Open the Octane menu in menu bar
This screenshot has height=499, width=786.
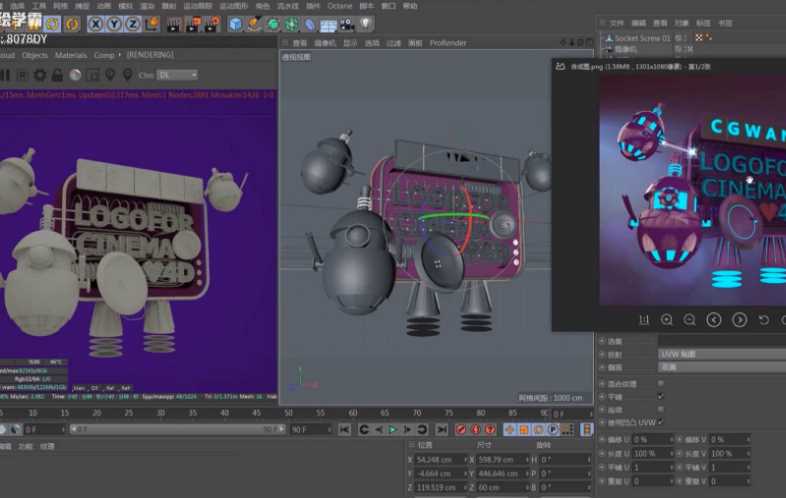(x=339, y=6)
